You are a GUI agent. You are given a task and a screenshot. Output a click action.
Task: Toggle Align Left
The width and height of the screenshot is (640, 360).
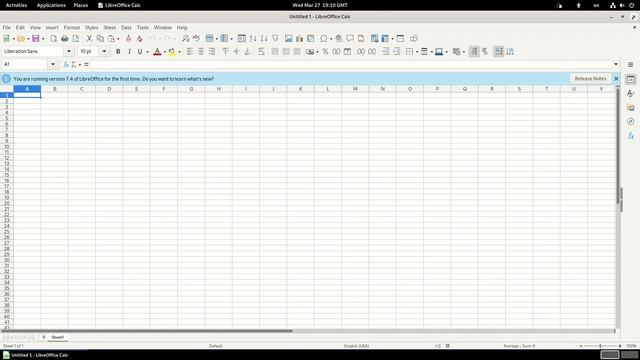[189, 51]
